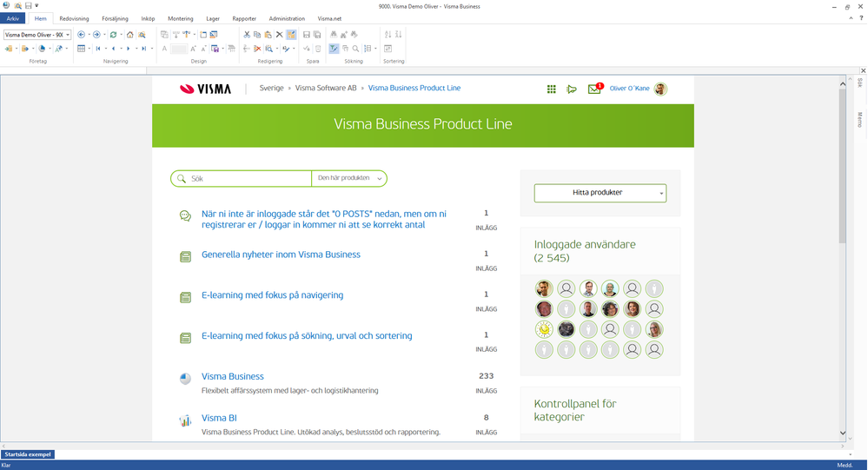Screen dimensions: 868x470
Task: Click the single floppy-disk save icon
Action: [x=307, y=35]
